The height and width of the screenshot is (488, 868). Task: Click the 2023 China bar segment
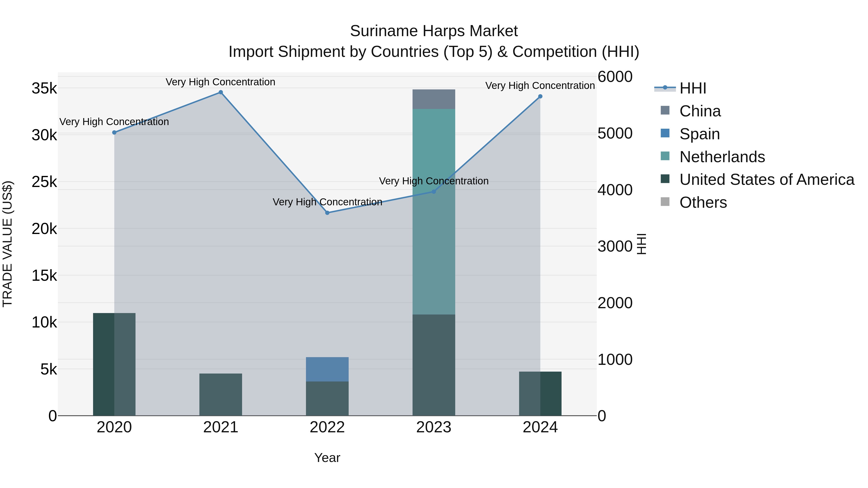(x=434, y=99)
